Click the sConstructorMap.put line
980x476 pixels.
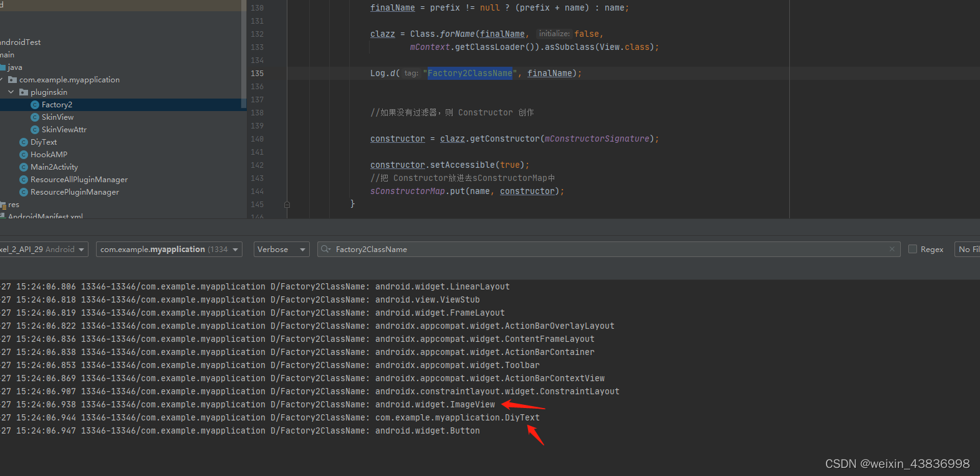pos(467,192)
